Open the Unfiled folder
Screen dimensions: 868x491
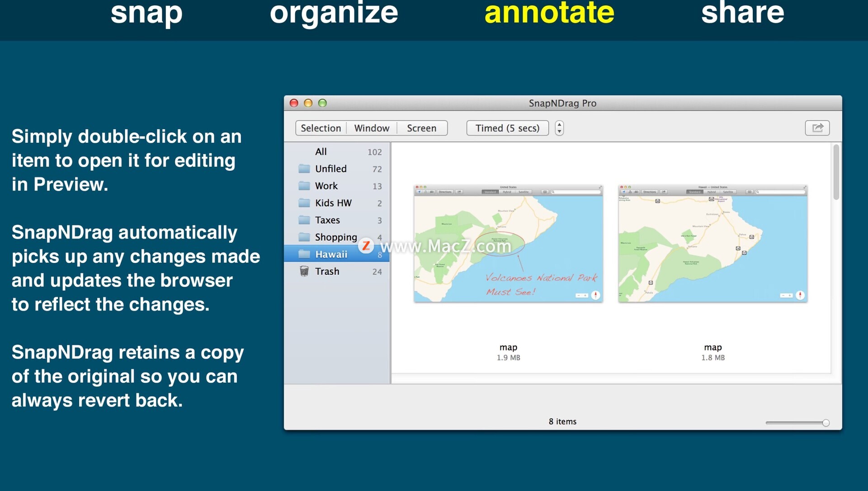coord(337,169)
